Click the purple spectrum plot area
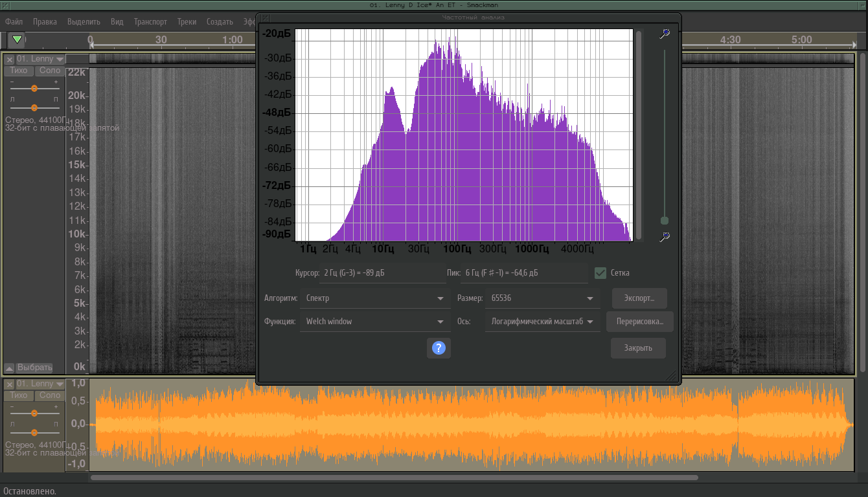This screenshot has height=497, width=868. point(464,135)
